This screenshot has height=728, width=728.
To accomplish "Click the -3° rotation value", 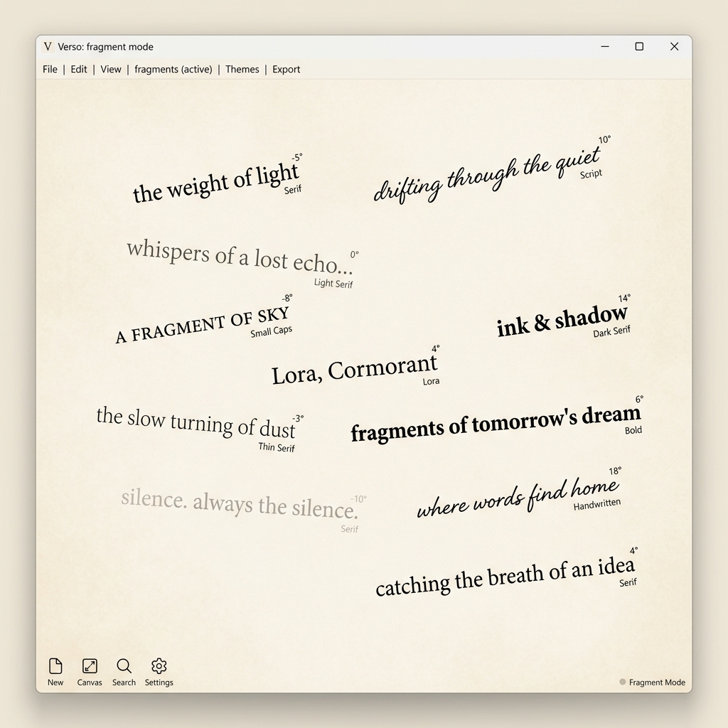I will [x=298, y=418].
